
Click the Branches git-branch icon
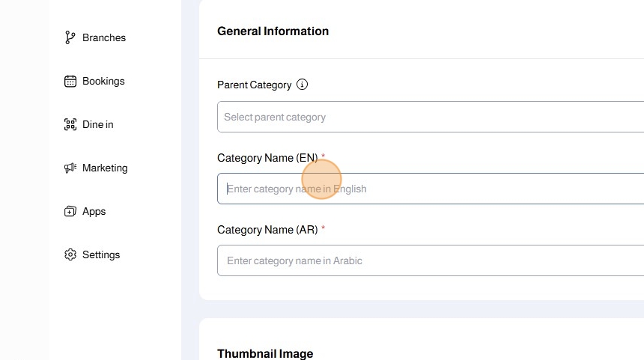pos(70,37)
